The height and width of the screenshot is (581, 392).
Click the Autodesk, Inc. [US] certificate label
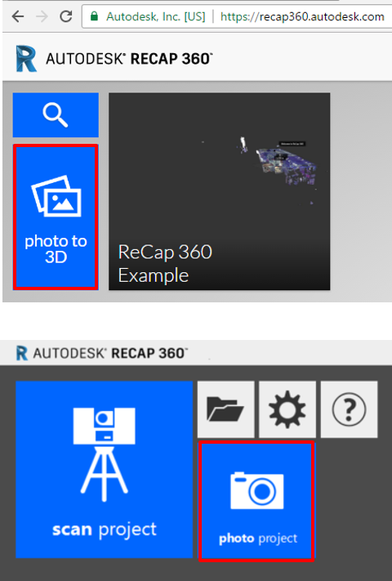[x=155, y=16]
